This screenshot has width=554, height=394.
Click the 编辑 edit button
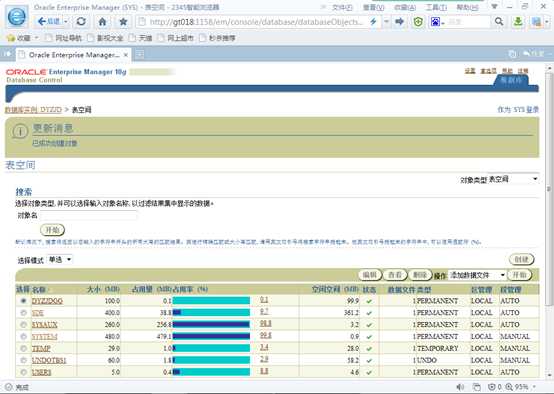[370, 275]
